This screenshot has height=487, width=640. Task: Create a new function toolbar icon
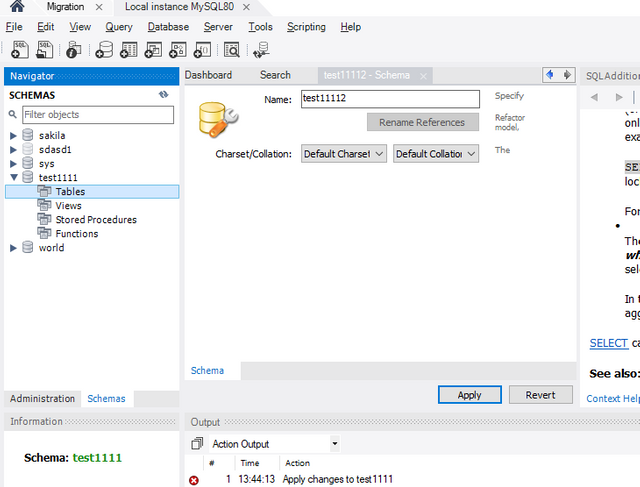[202, 50]
